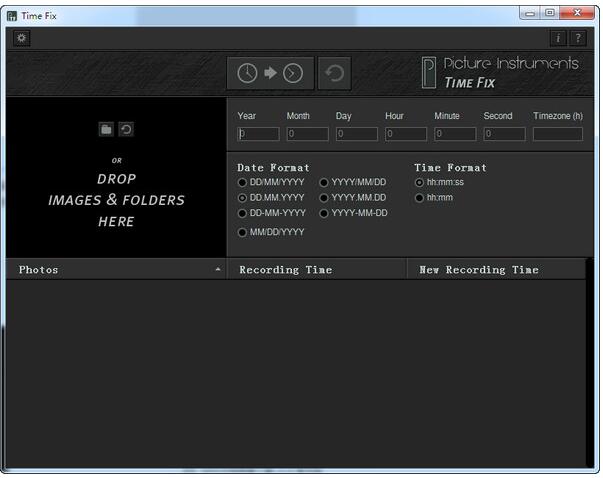Sort by the Photos column header
Viewport: 603px width, 478px height.
coord(115,269)
